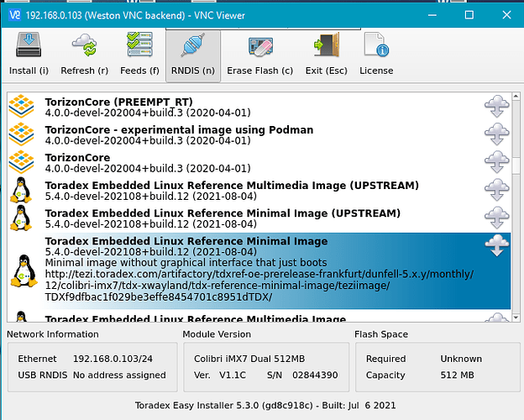The width and height of the screenshot is (524, 420).
Task: Select the partially visible Reference Multimedia Image row
Action: [259, 317]
